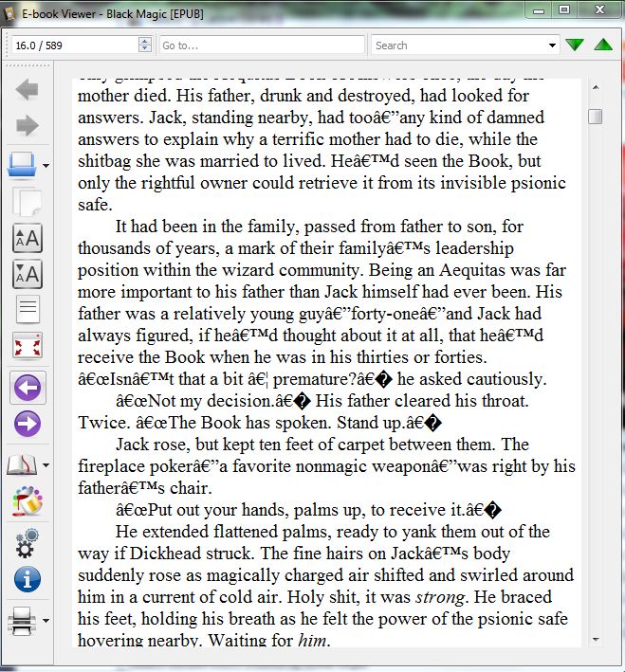Open viewer Preferences gear icon
The image size is (625, 672).
tap(27, 543)
